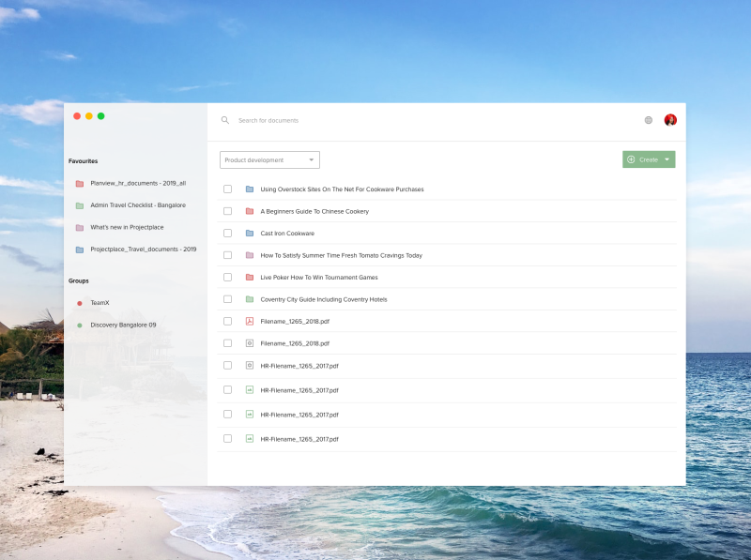Click the pink folder icon beside Planview_hr_documents
751x560 pixels.
(x=79, y=182)
